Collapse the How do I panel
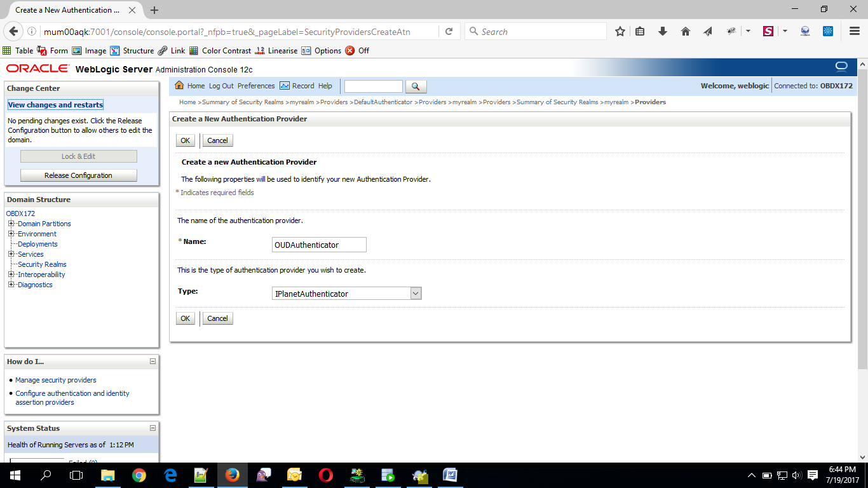Screen dimensions: 868x488 pos(153,361)
